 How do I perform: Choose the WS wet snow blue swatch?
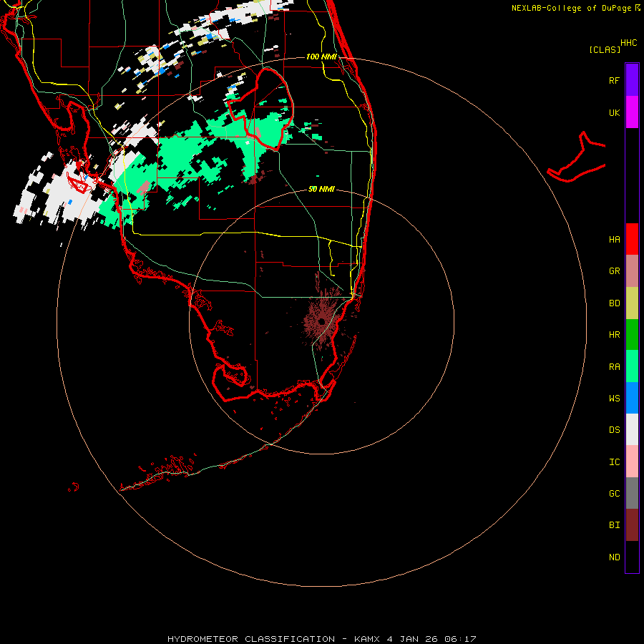632,398
